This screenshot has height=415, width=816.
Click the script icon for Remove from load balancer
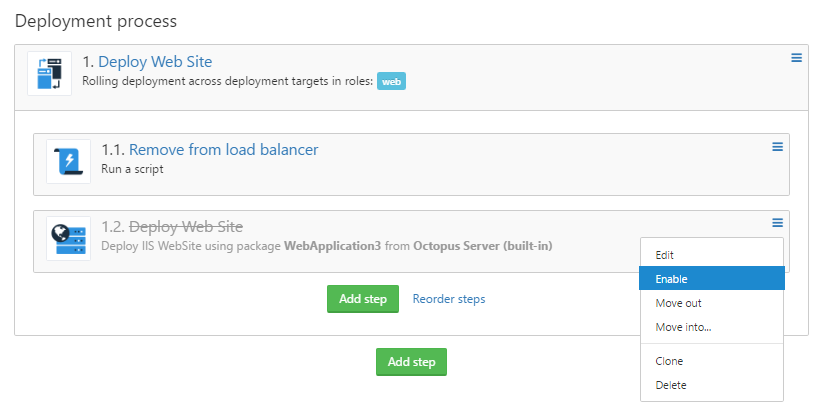click(x=68, y=161)
